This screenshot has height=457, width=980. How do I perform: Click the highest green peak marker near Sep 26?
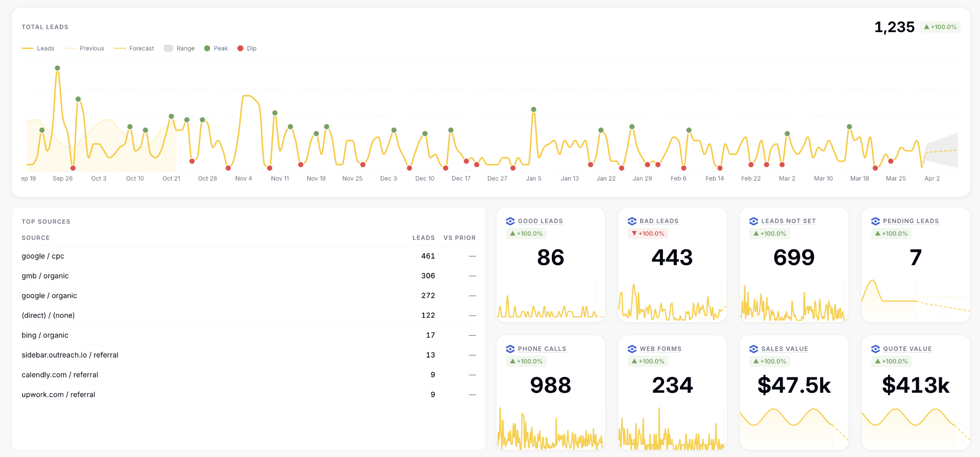pos(58,68)
